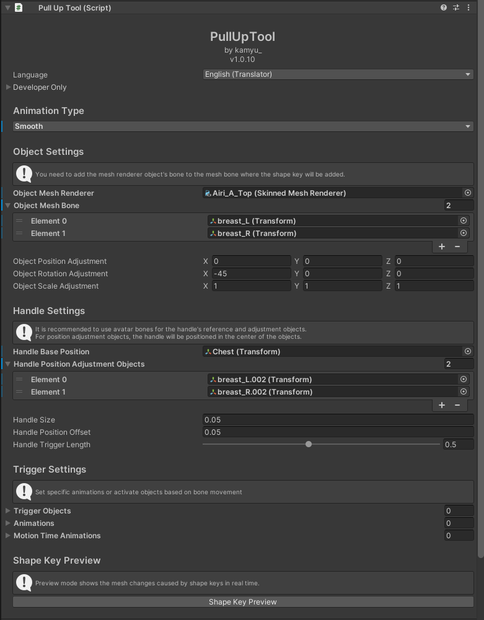The width and height of the screenshot is (484, 620).
Task: Open object picker for breast_L.002
Action: click(463, 379)
